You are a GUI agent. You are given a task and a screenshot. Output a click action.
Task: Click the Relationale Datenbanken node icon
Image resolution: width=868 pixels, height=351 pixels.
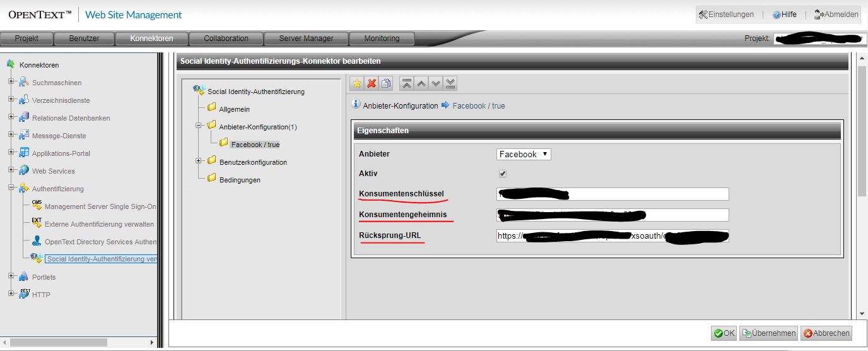pos(24,117)
